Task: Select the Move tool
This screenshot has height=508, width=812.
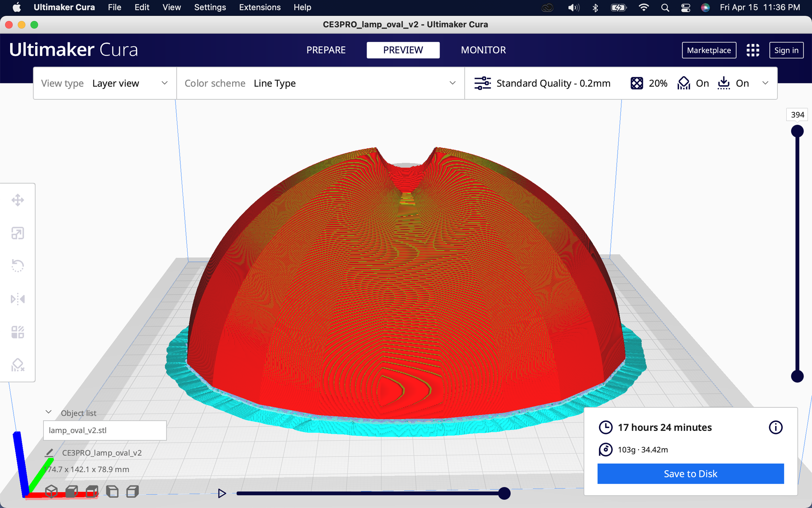Action: [18, 199]
